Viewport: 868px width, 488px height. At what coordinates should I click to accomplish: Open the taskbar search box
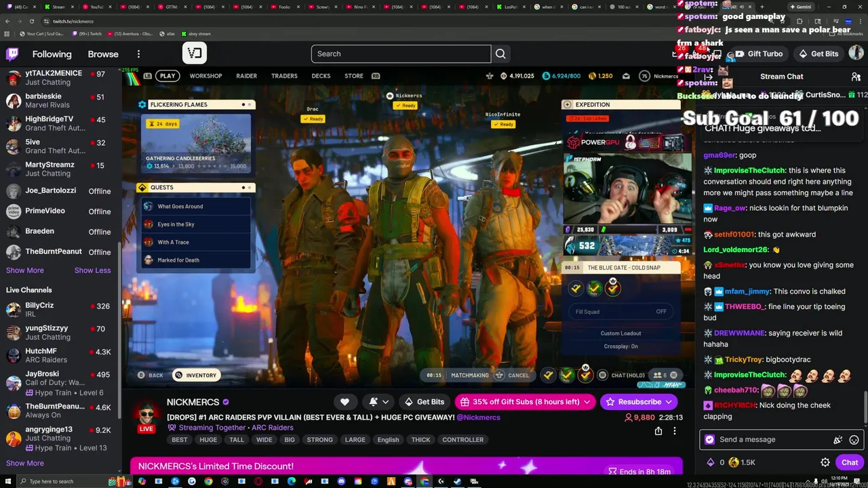click(x=64, y=481)
